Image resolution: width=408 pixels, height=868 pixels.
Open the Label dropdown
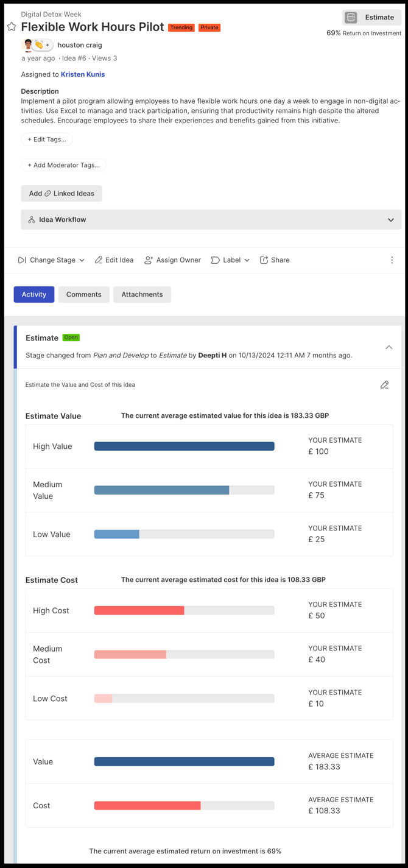[230, 260]
